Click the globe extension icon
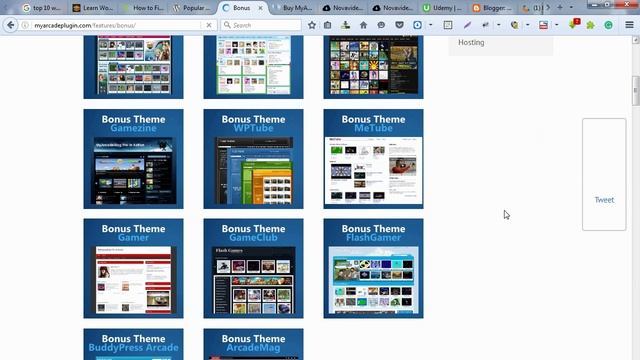 click(x=514, y=25)
